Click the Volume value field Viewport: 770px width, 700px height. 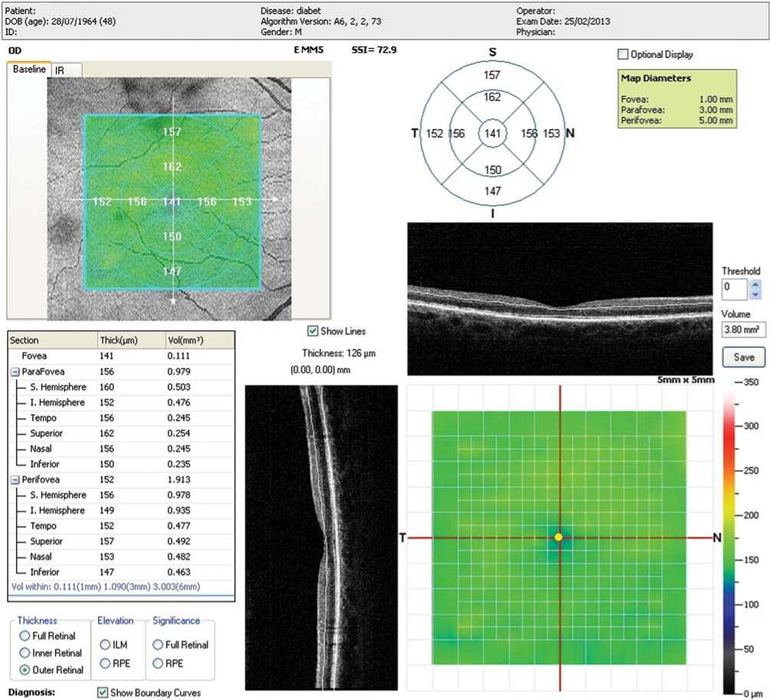(743, 329)
